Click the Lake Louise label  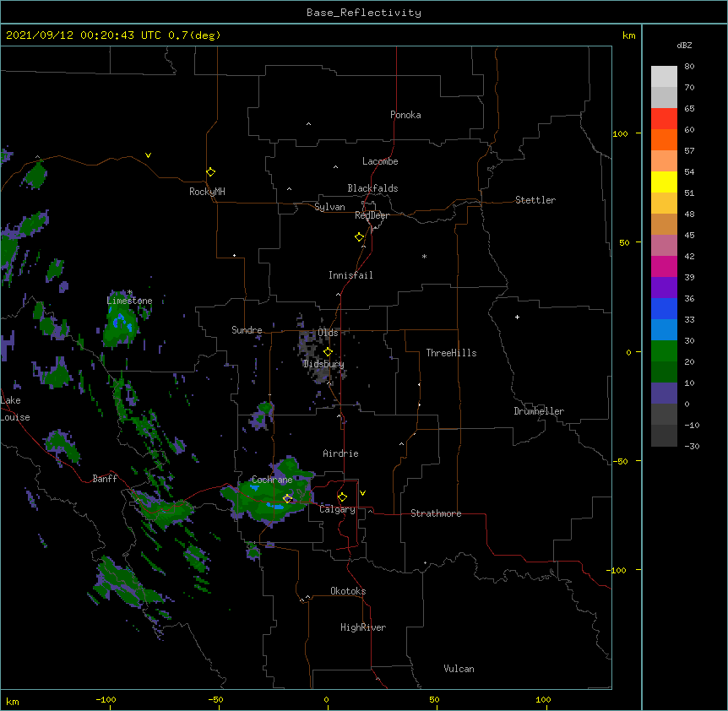tap(14, 409)
